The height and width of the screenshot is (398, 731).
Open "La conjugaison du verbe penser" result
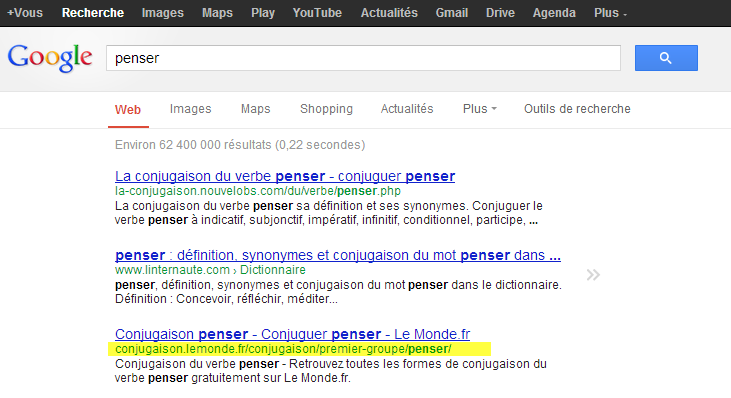click(x=285, y=176)
